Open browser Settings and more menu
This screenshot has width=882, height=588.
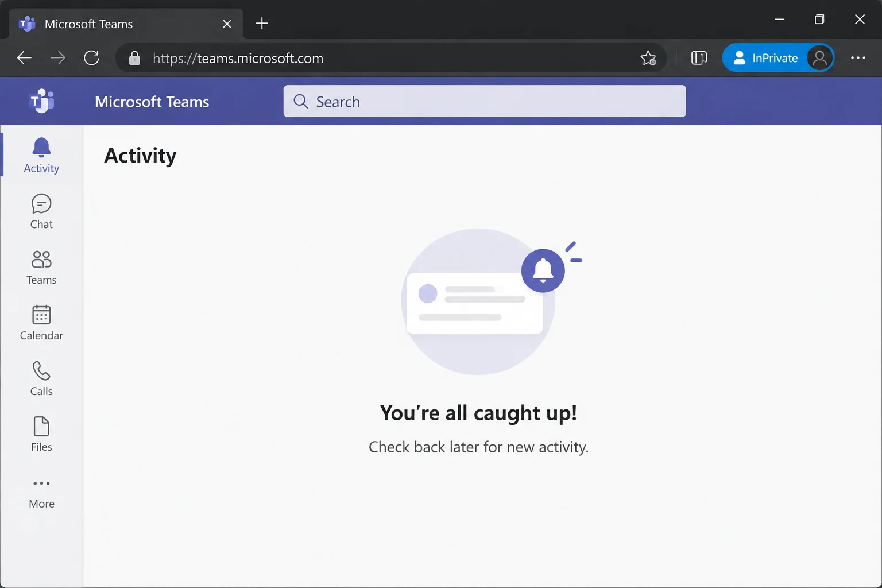(858, 58)
